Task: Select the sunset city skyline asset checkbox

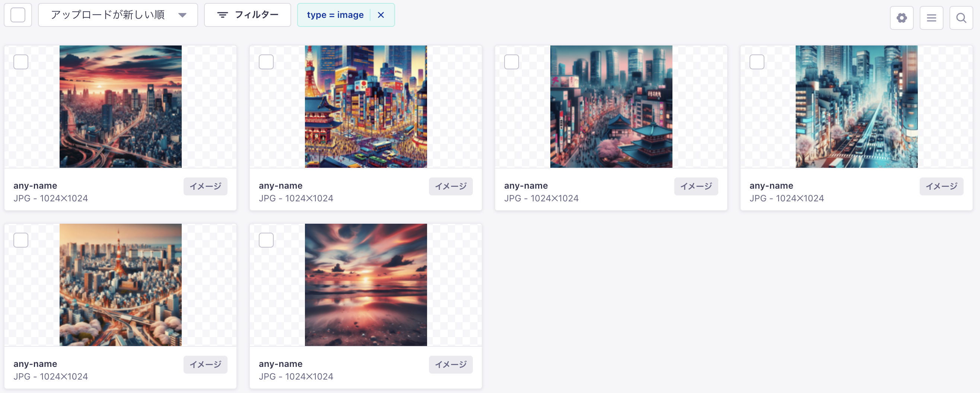Action: [x=21, y=62]
